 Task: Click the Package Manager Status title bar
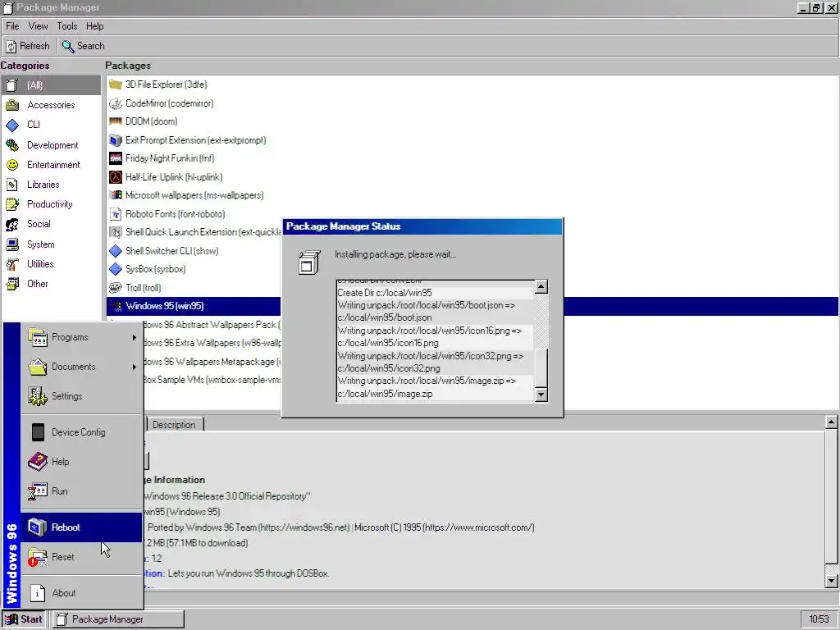(x=422, y=226)
